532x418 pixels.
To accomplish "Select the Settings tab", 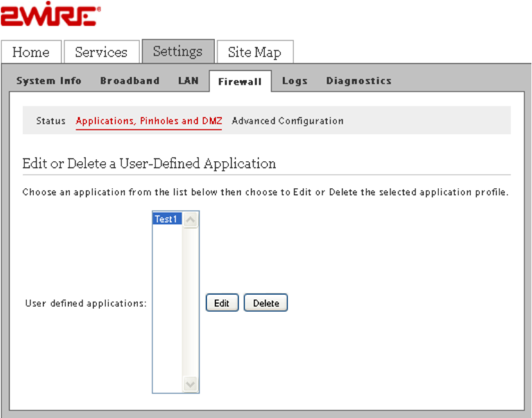I will (x=178, y=51).
